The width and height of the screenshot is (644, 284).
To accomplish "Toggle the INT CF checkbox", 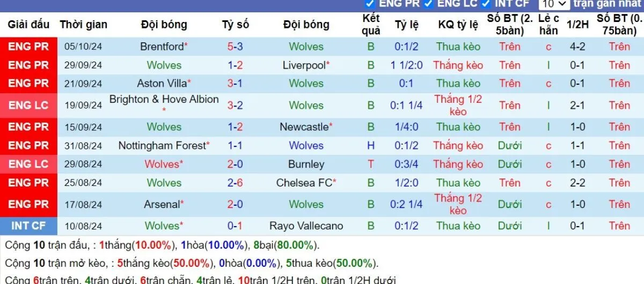I will pos(486,3).
